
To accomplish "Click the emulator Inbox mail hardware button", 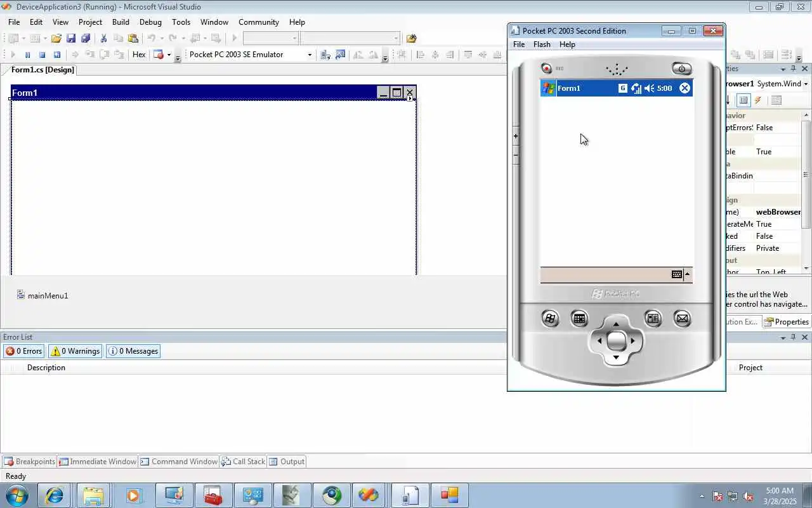I will [x=682, y=319].
